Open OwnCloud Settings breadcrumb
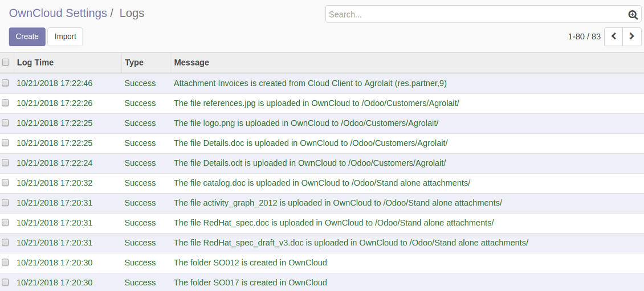The image size is (644, 291). point(58,13)
